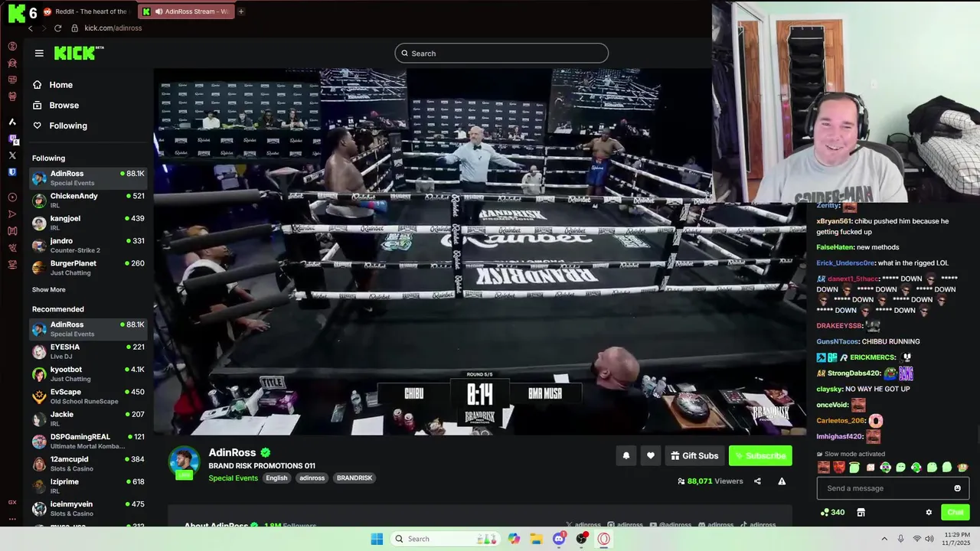Toggle follow heart for AdinRoss

coord(651,456)
